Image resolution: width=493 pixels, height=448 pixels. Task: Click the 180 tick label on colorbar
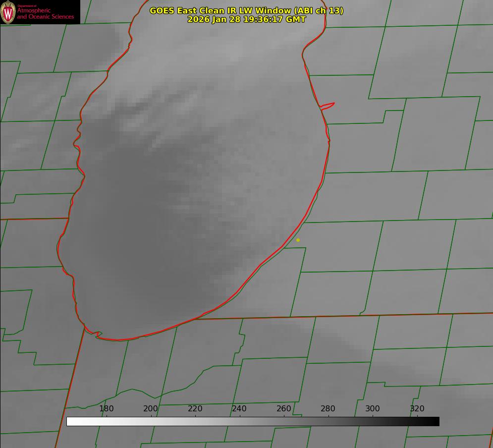pos(107,408)
